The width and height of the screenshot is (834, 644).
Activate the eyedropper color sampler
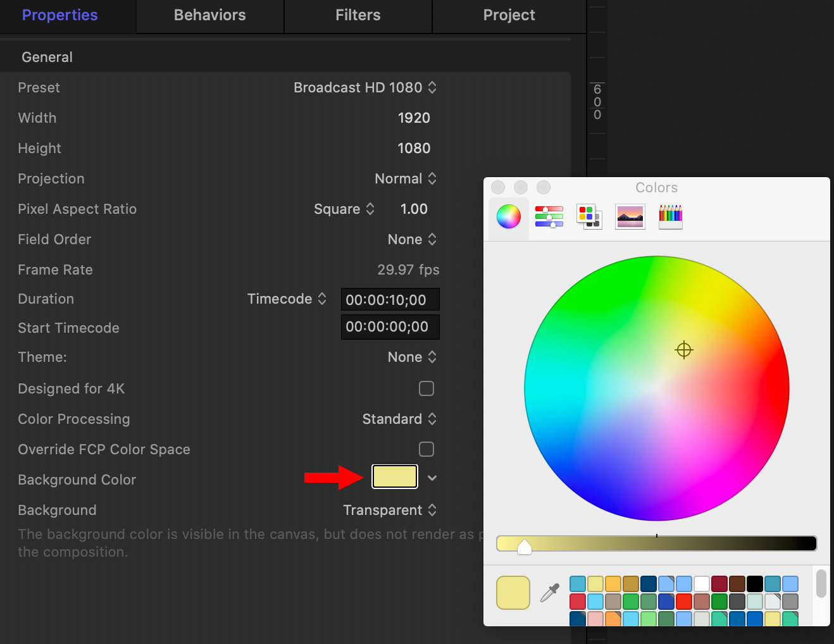[550, 593]
